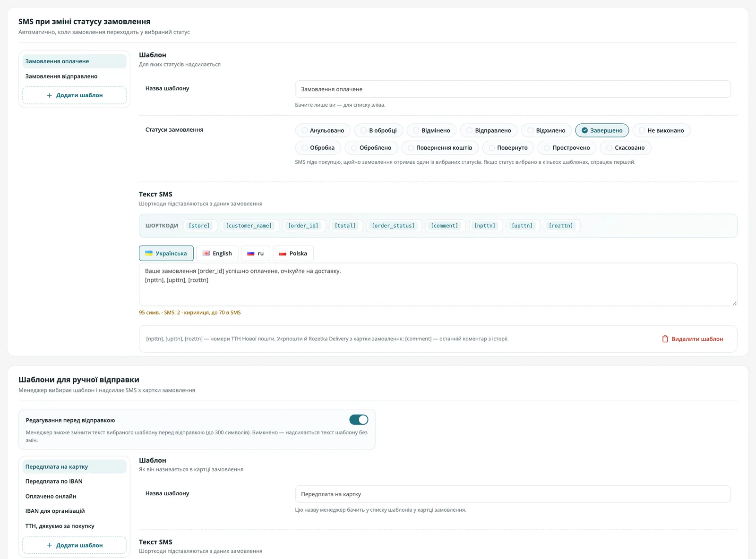The width and height of the screenshot is (756, 559).
Task: Select the Повернення коштів status
Action: 440,148
